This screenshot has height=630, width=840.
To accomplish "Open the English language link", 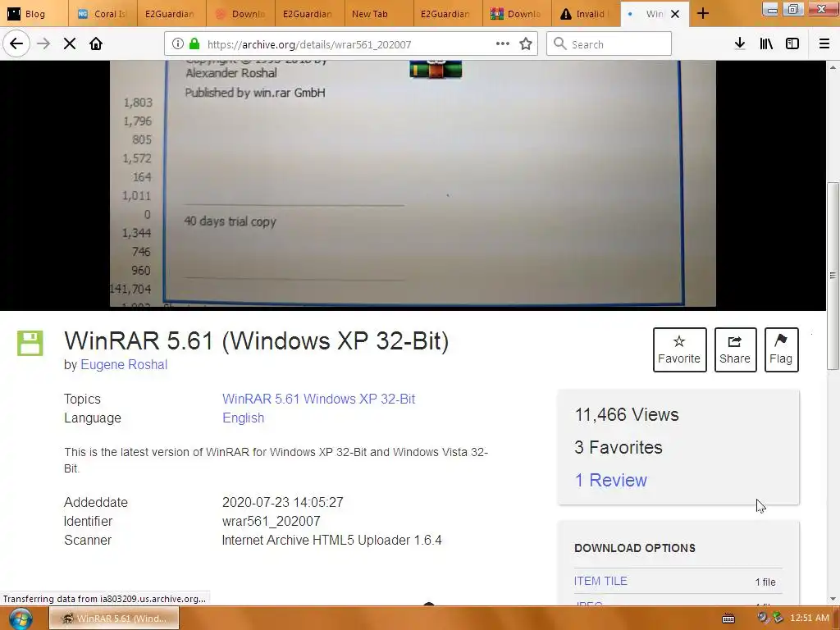I will coord(243,418).
